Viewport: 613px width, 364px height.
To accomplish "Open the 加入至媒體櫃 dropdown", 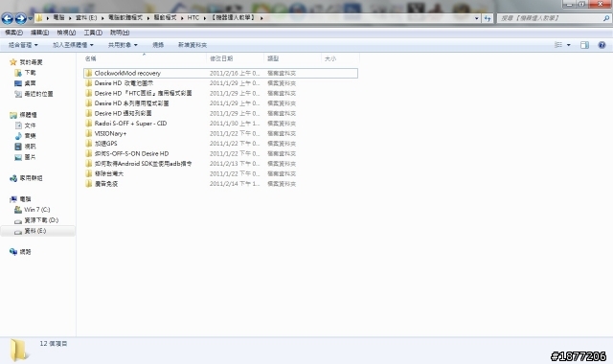I will 73,45.
